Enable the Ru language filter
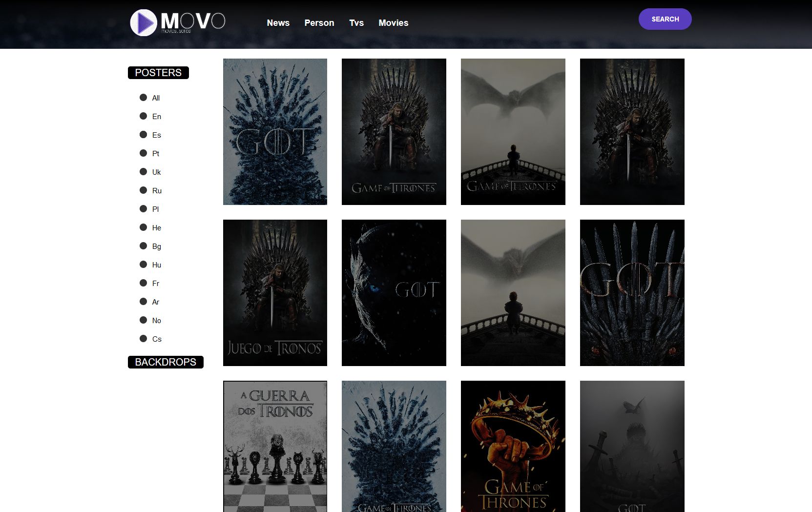The height and width of the screenshot is (512, 812). click(143, 190)
